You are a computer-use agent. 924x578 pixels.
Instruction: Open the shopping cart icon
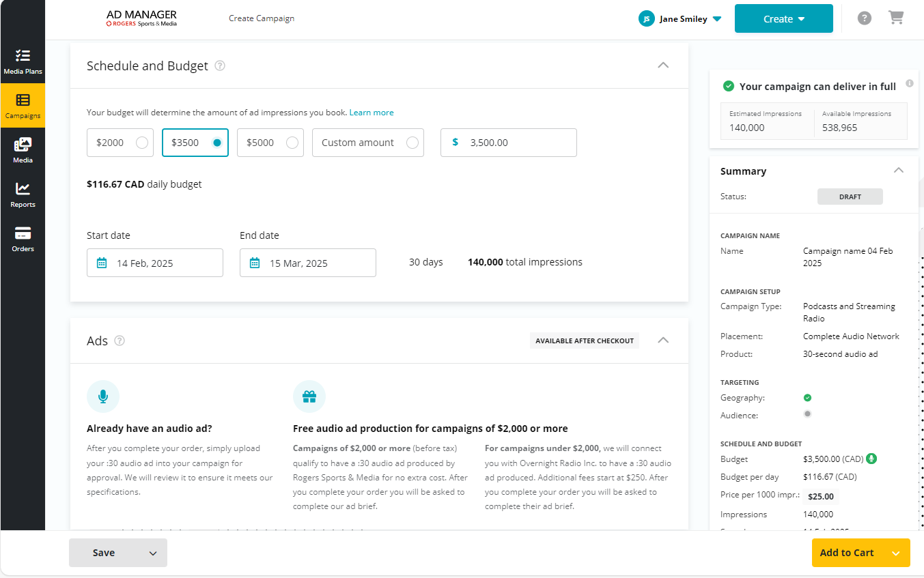pos(895,18)
